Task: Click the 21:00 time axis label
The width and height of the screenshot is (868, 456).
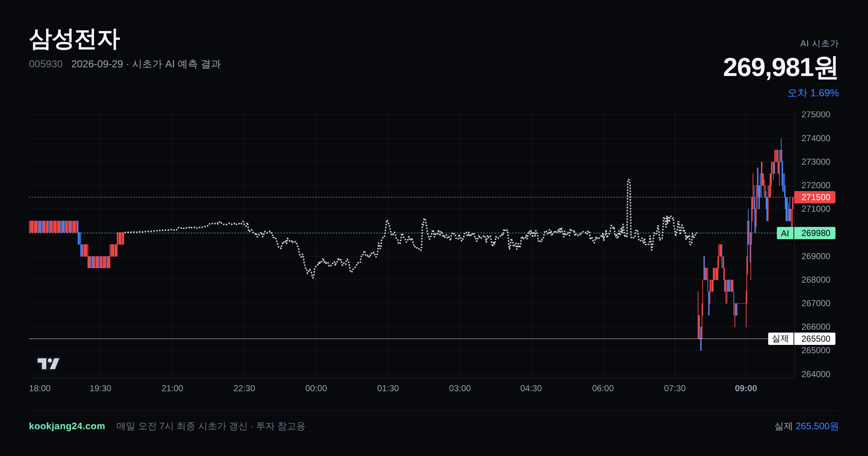Action: [173, 388]
